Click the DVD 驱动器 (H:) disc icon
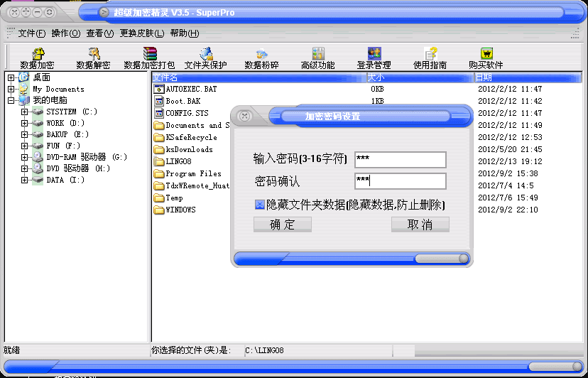 [x=38, y=168]
